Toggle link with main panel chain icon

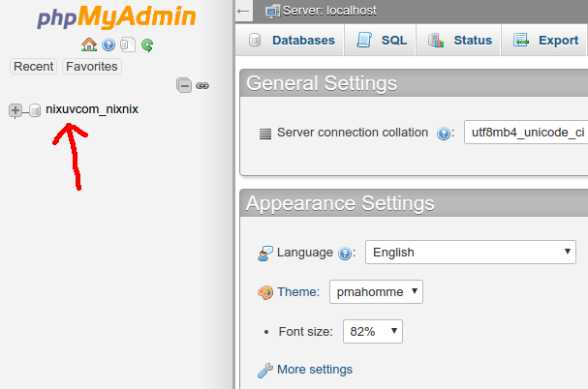[202, 86]
